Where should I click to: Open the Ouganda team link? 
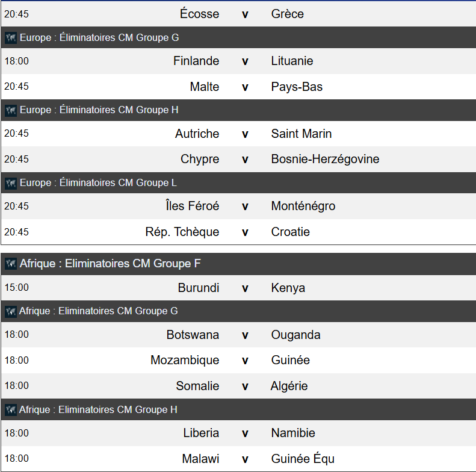pos(295,335)
